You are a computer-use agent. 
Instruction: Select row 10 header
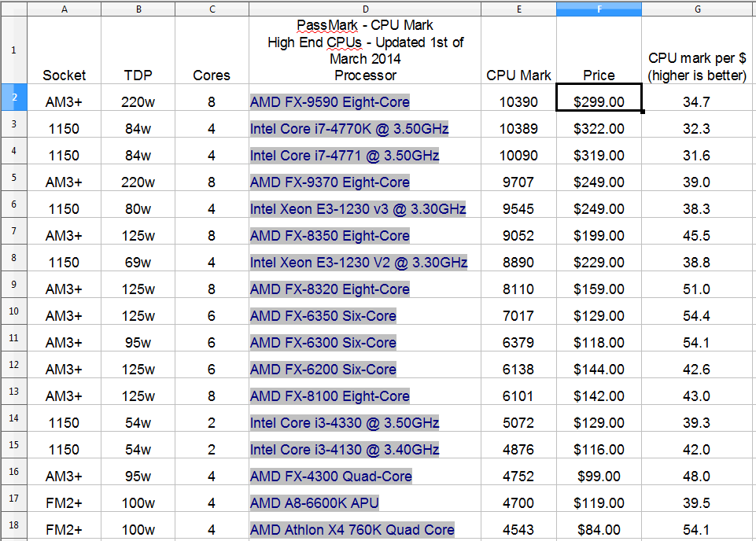[13, 311]
